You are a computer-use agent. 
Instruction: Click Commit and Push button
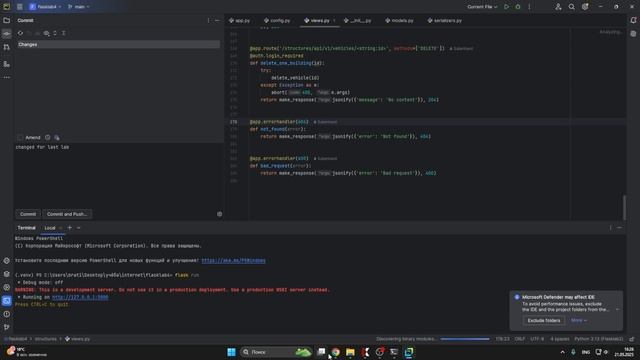coord(67,214)
